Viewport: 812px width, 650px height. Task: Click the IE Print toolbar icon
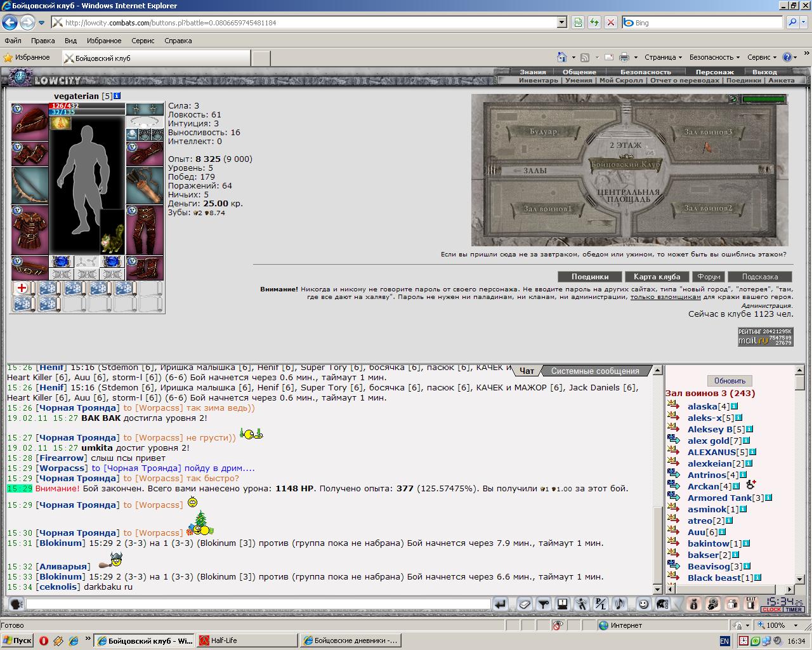[x=624, y=57]
